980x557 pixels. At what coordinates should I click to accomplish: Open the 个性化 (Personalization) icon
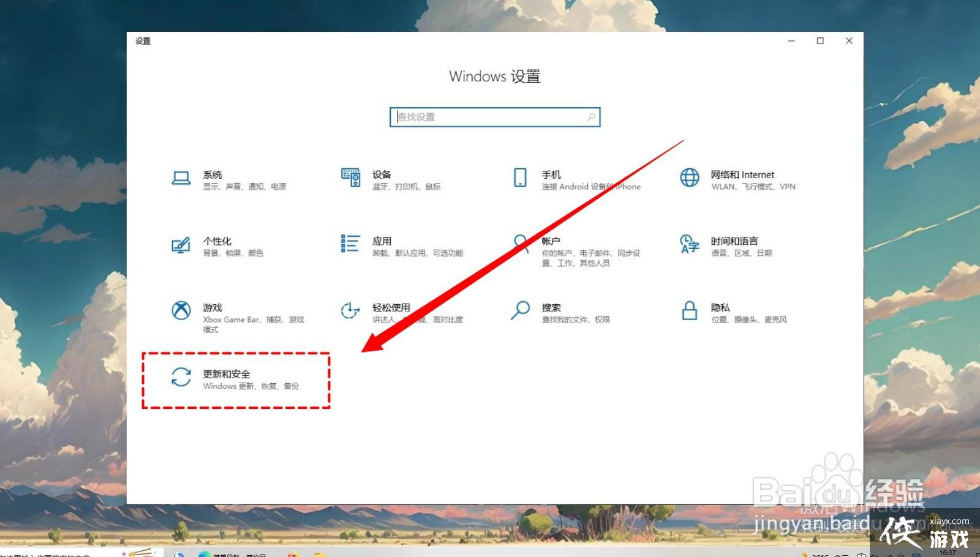pyautogui.click(x=181, y=245)
